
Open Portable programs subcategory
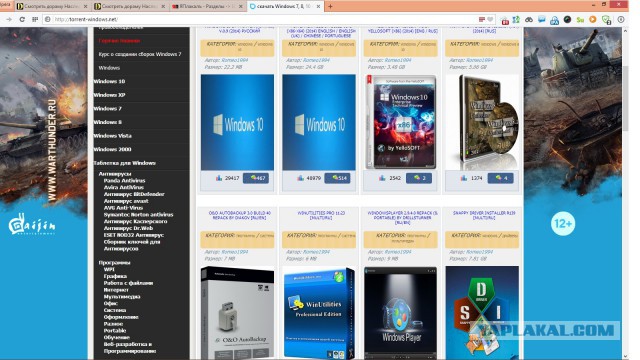pos(115,331)
